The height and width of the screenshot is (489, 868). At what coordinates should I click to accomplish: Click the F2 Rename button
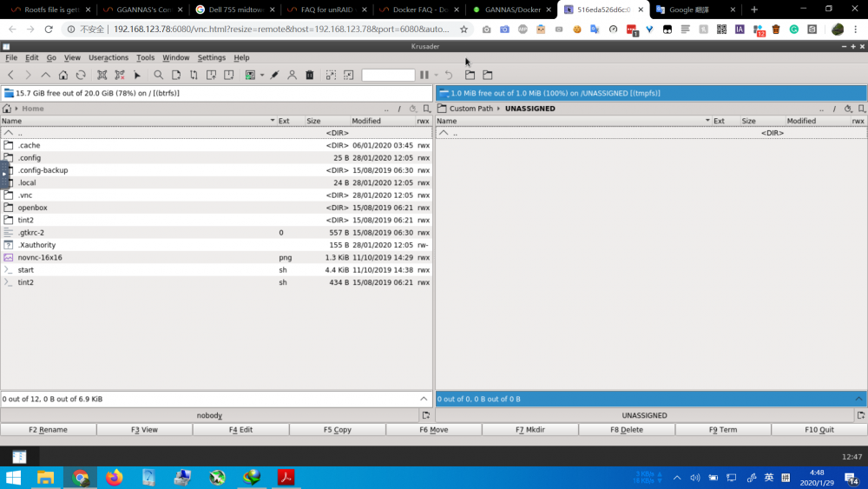coord(48,430)
